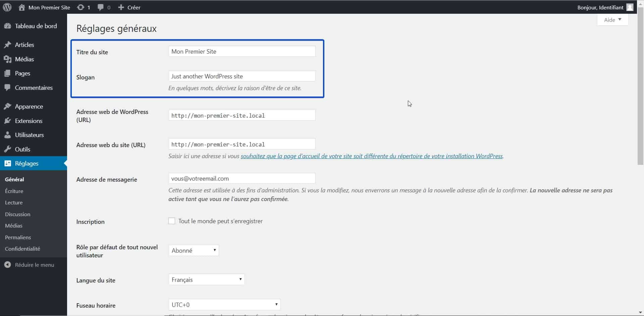The image size is (644, 316).
Task: Click the Tableau de bord dashboard icon
Action: tap(7, 26)
